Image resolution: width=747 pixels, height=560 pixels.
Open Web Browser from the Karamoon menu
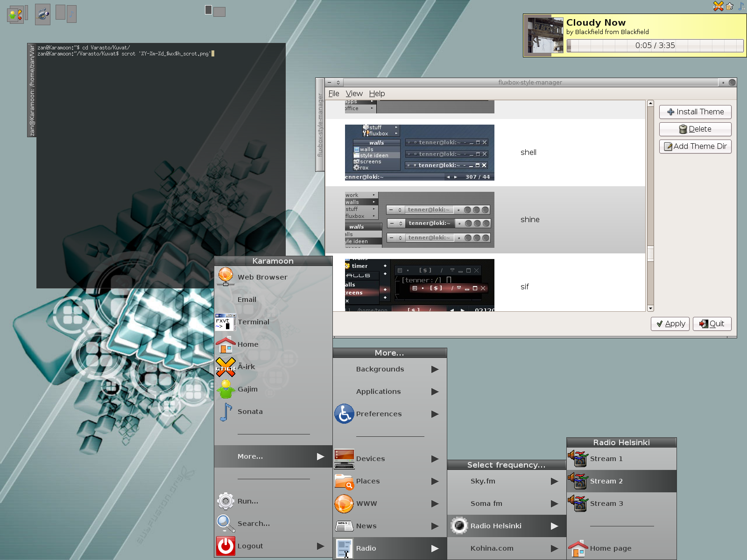click(x=262, y=277)
